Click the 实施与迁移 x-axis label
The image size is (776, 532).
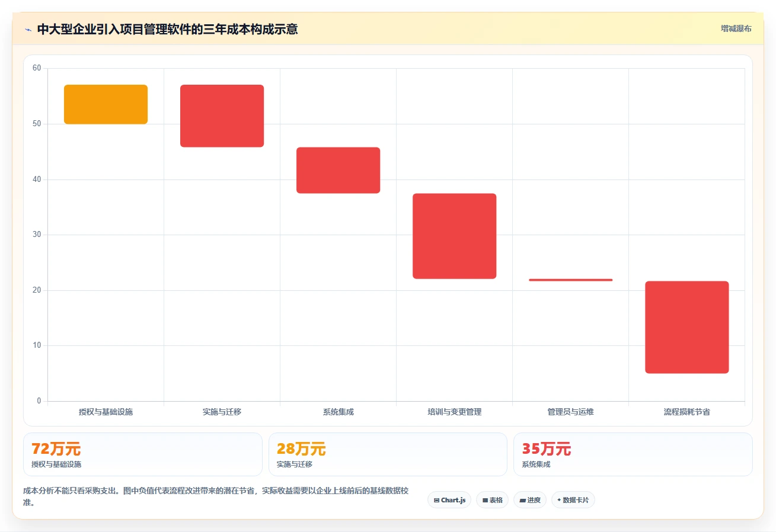coord(222,412)
